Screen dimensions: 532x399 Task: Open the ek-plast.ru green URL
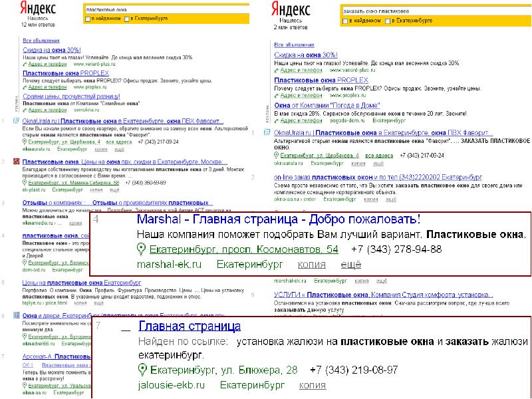click(34, 190)
